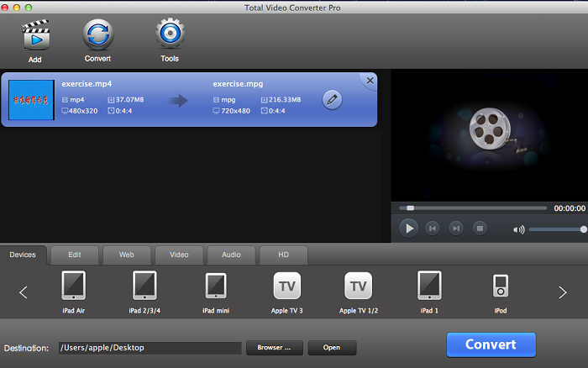Edit output settings with pencil icon
The height and width of the screenshot is (368, 588).
pyautogui.click(x=332, y=100)
